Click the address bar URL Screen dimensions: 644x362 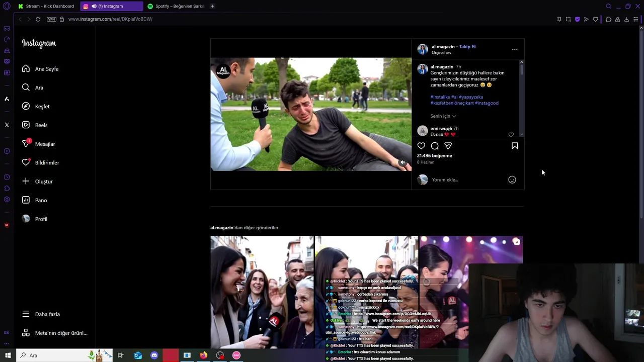click(110, 19)
